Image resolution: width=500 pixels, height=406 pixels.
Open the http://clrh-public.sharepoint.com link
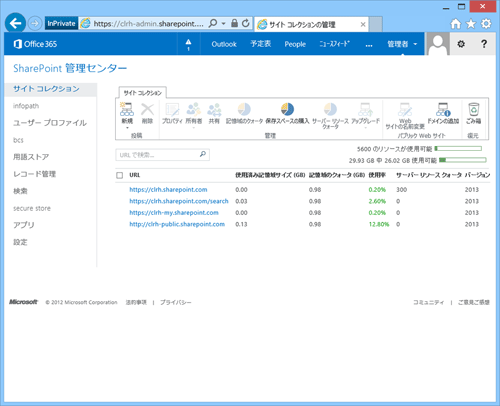click(177, 224)
